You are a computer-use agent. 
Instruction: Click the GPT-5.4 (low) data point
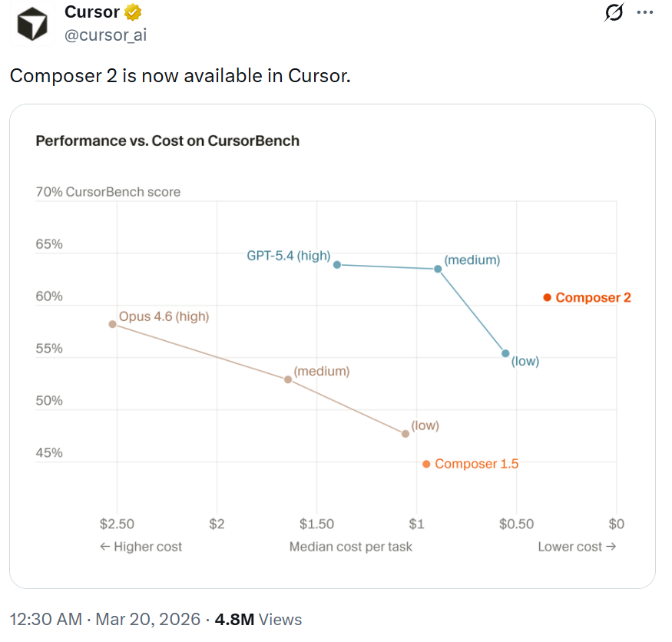[505, 353]
